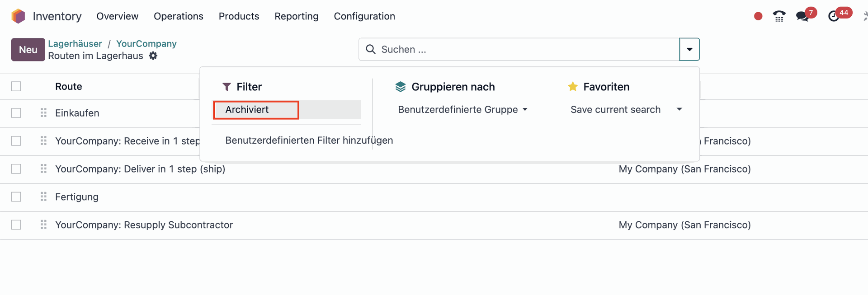Expand the Benutzerdefinierte Gruppe dropdown
This screenshot has width=868, height=295.
(462, 109)
